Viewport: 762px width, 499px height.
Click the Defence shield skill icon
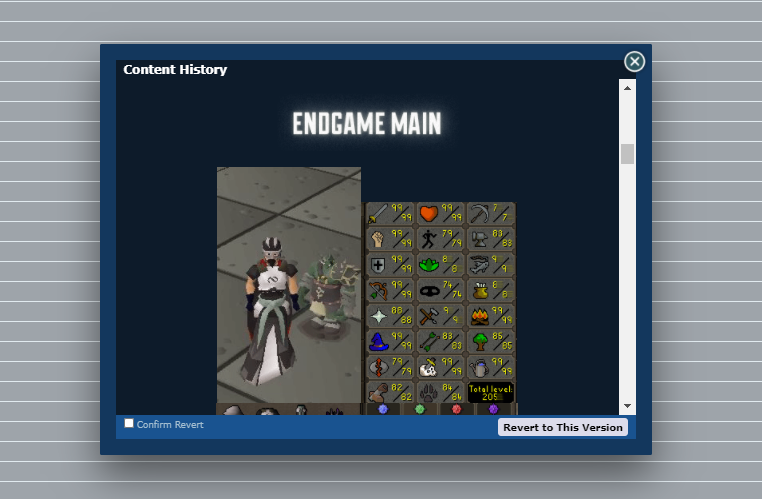378,265
